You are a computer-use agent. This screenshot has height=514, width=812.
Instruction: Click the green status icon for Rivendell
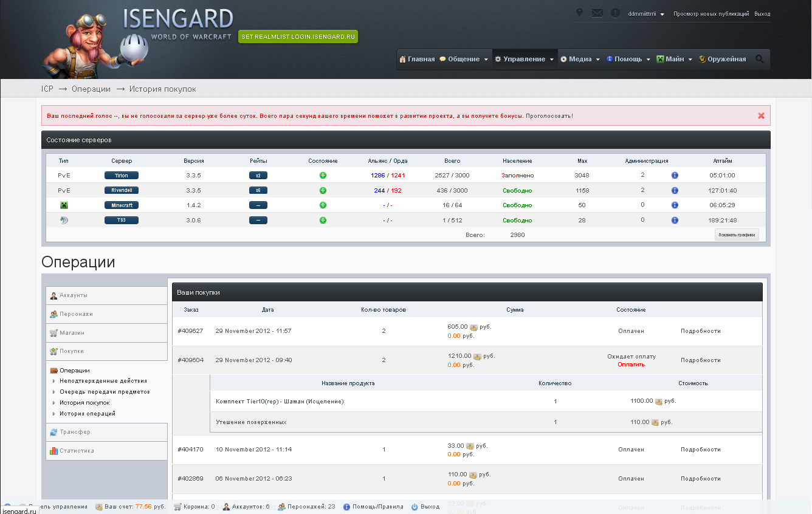pos(323,190)
